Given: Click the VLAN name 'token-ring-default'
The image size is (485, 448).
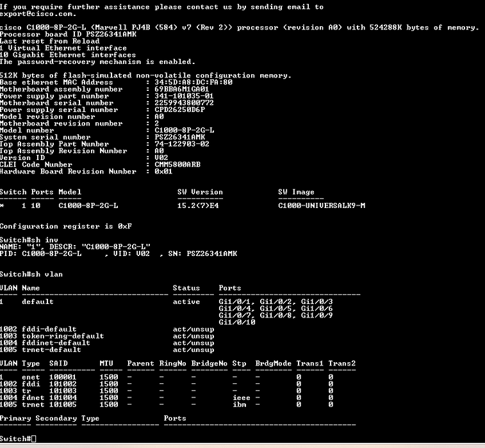Looking at the screenshot, I should tap(63, 336).
